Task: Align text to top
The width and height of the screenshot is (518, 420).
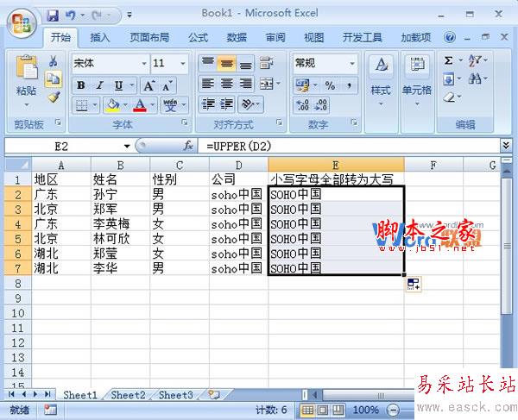Action: 208,63
